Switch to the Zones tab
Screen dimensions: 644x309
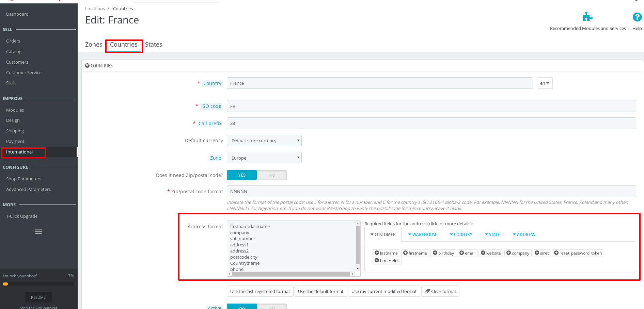[94, 45]
